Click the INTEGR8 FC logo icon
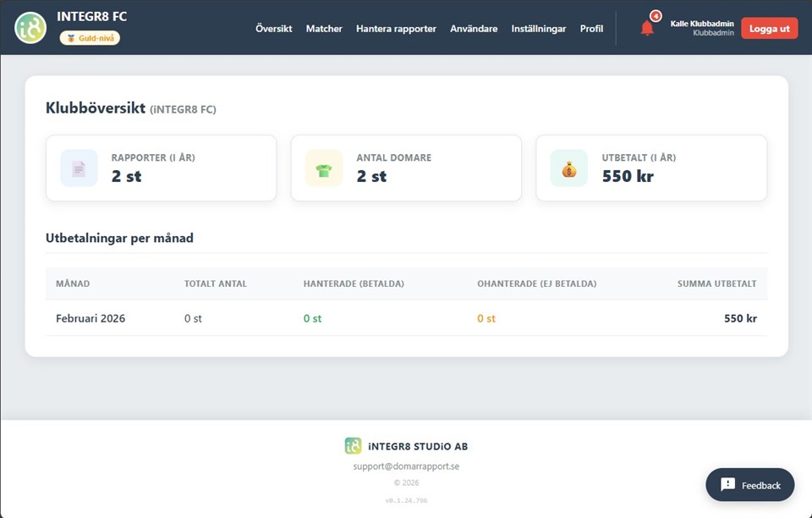The image size is (812, 518). click(x=30, y=28)
